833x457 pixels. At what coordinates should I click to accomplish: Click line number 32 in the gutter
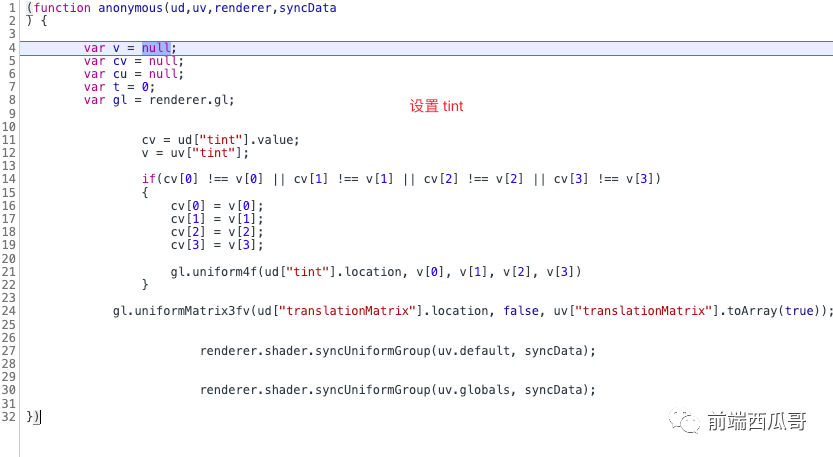click(8, 417)
